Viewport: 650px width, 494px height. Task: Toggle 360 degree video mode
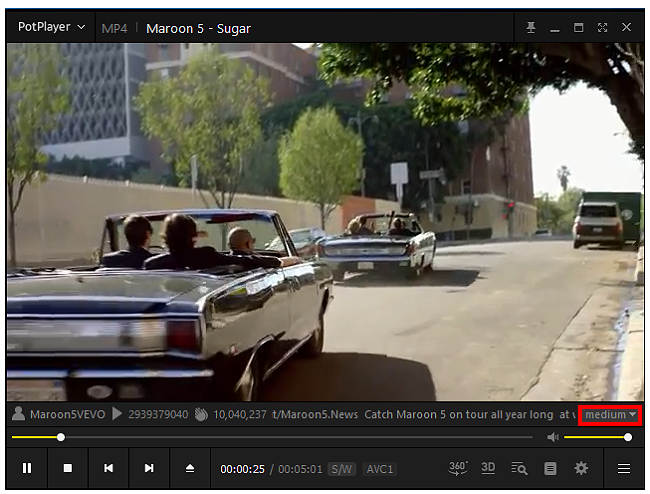coord(458,468)
